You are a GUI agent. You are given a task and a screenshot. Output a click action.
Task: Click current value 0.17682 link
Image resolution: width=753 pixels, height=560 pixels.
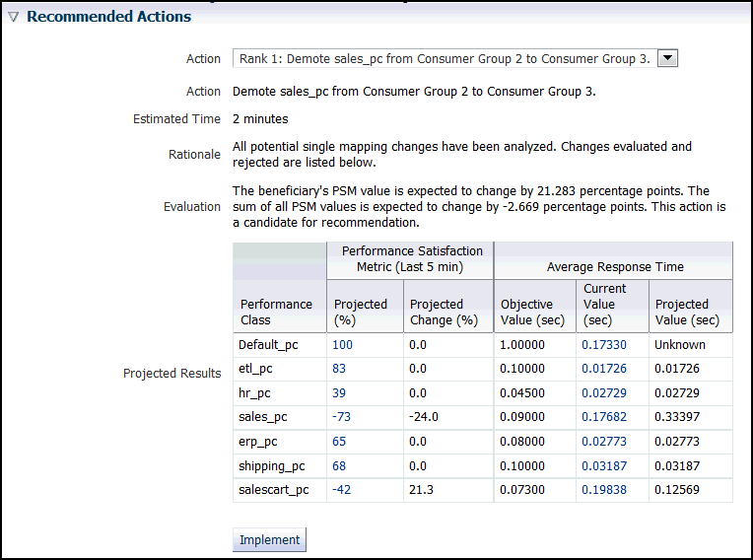pyautogui.click(x=604, y=416)
